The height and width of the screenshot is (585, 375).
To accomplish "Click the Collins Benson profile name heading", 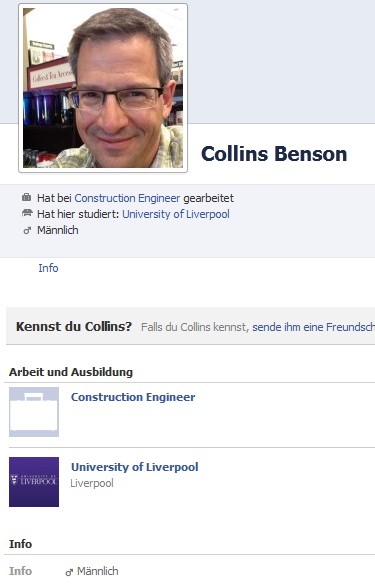I will tap(274, 154).
